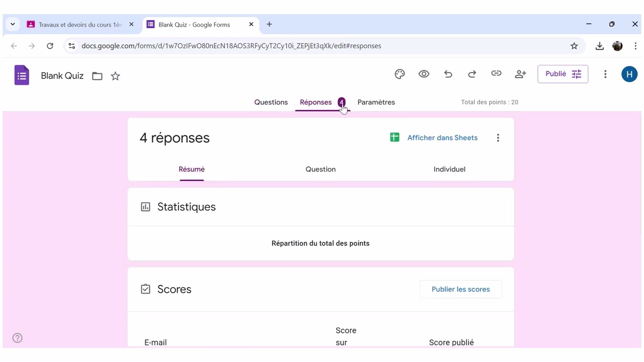Open the Google account avatar H
Image resolution: width=644 pixels, height=362 pixels.
629,74
